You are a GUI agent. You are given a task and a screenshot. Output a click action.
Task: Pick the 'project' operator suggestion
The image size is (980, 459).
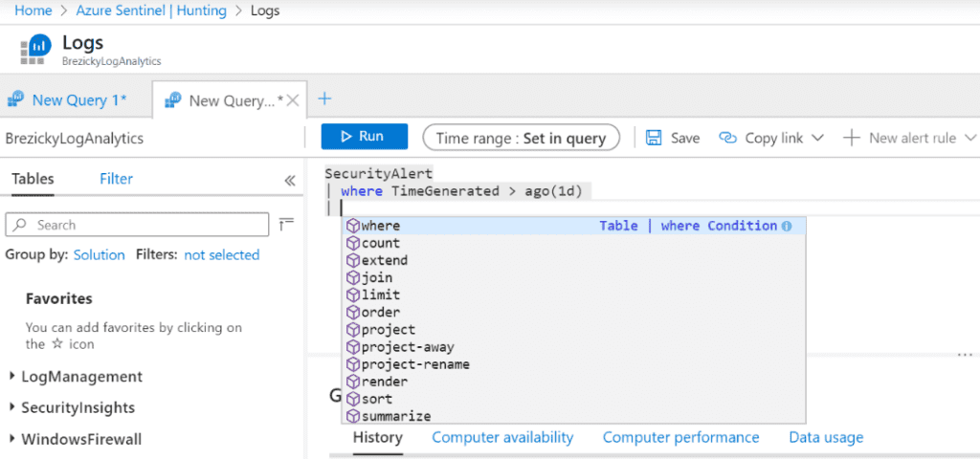pos(574,329)
